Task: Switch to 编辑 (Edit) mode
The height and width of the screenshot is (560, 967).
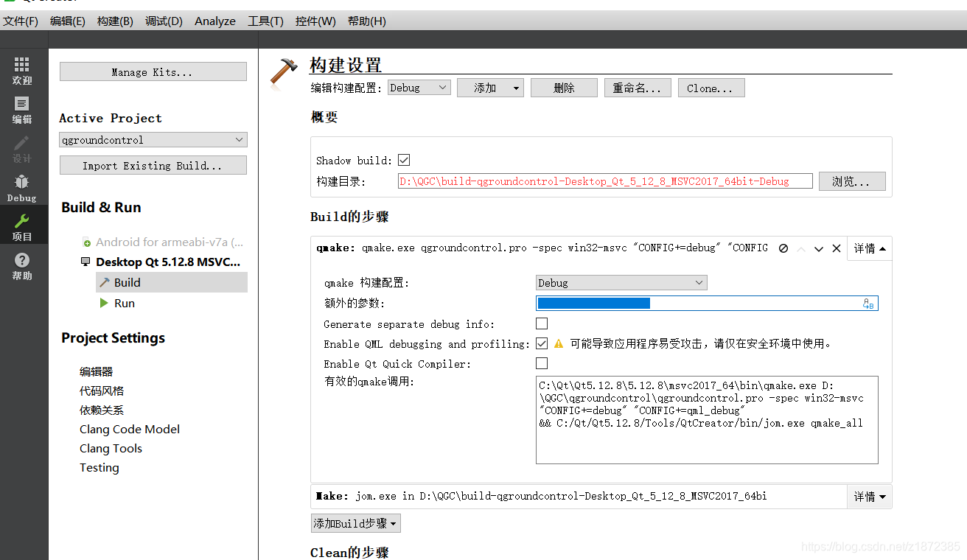Action: (22, 110)
